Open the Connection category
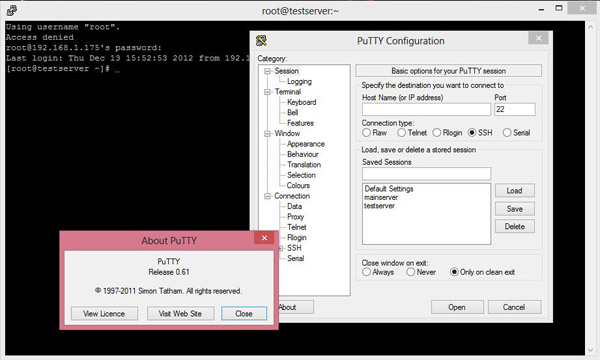This screenshot has height=360, width=600. (x=292, y=196)
